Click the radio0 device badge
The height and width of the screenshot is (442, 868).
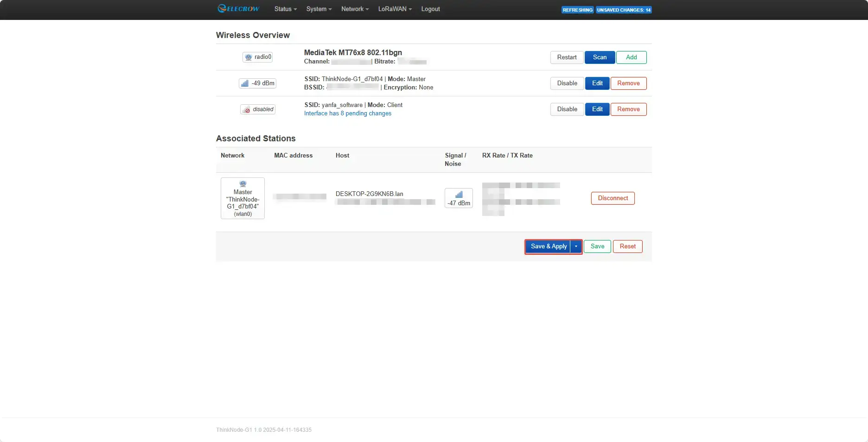click(257, 57)
